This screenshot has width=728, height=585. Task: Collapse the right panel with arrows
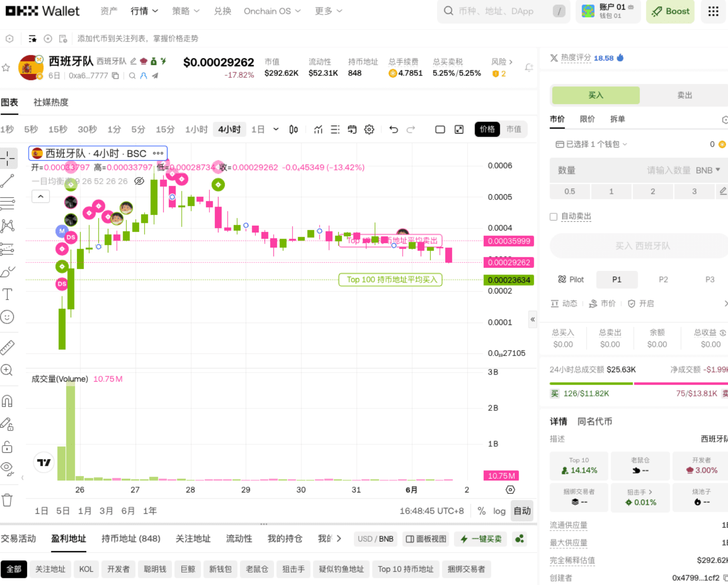(x=532, y=319)
